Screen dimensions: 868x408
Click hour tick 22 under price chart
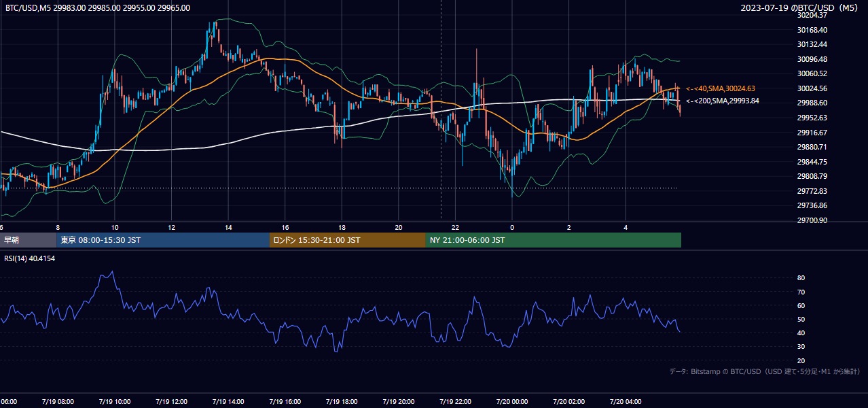[455, 228]
